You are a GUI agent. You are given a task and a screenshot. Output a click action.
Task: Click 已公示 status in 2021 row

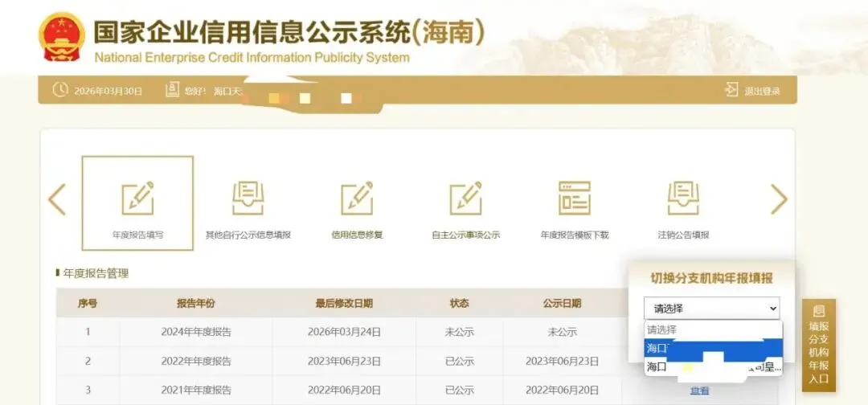coord(460,390)
